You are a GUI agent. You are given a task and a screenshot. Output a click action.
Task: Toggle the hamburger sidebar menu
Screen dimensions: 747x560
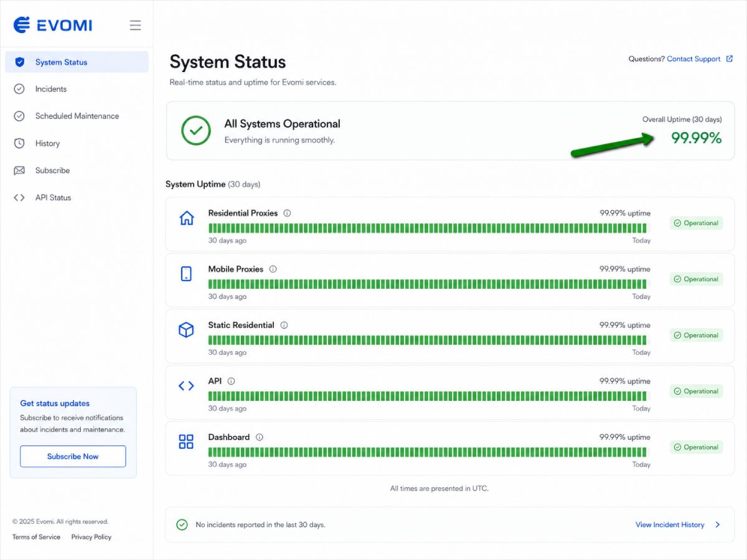(x=135, y=26)
